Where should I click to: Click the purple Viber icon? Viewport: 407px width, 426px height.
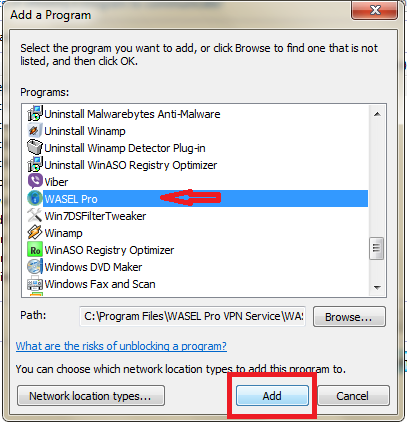[x=35, y=182]
